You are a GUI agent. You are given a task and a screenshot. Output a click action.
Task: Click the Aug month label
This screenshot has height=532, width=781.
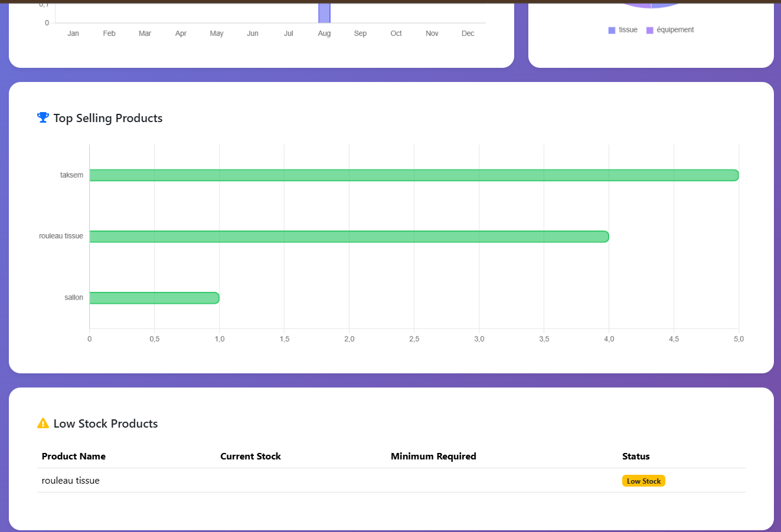[324, 34]
